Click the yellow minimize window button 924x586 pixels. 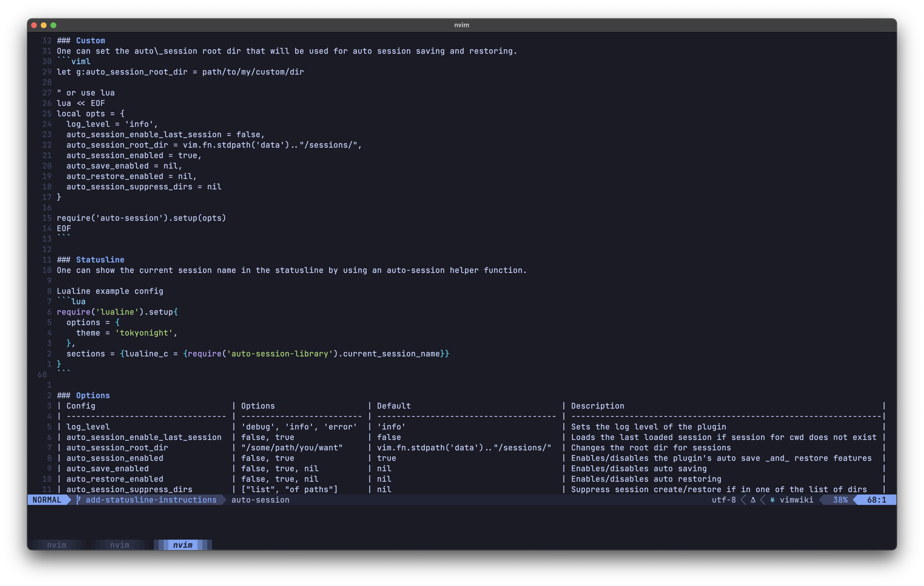pos(44,25)
